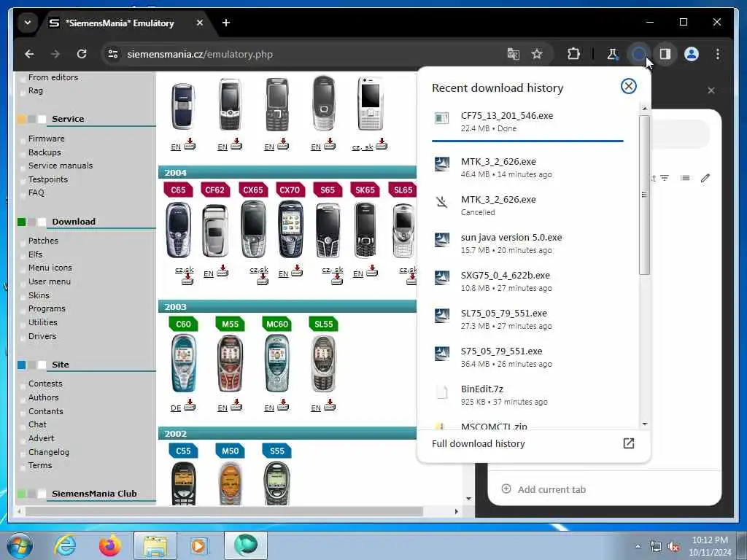Click the M55 phone model label
Viewport: 747px width, 560px height.
[x=230, y=324]
